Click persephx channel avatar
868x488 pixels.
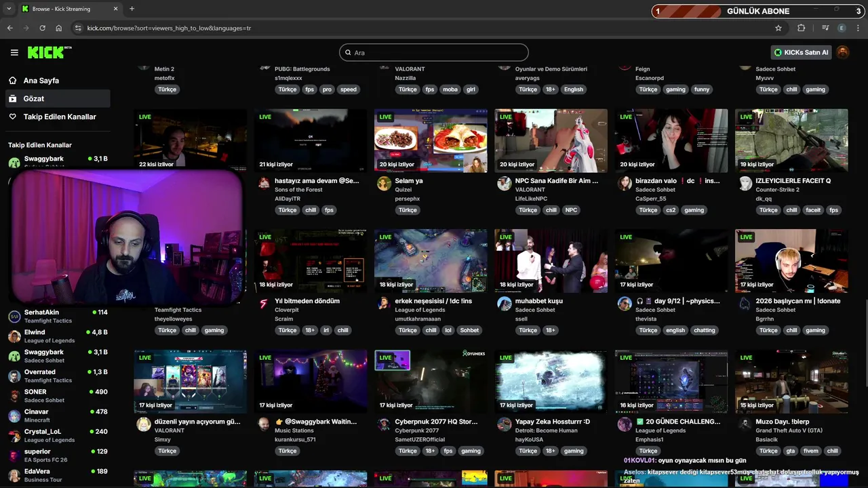click(x=384, y=183)
